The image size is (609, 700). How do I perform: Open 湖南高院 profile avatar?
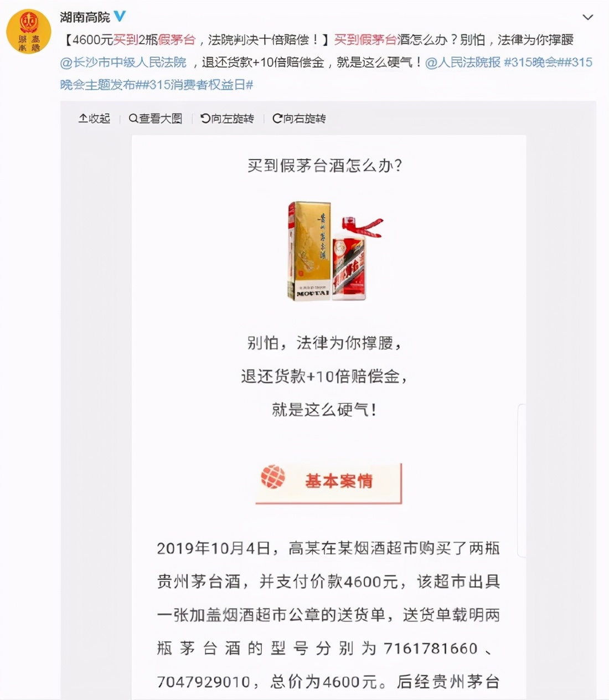point(28,32)
